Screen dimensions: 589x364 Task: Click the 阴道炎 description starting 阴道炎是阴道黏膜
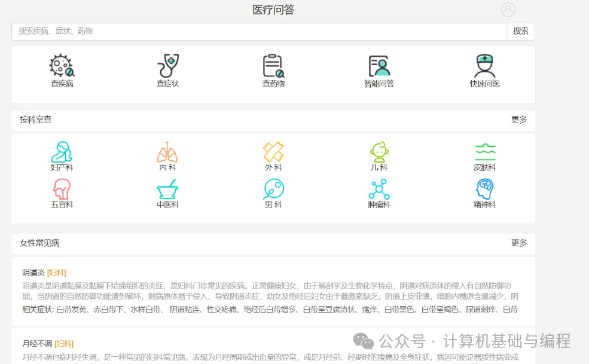coord(270,291)
